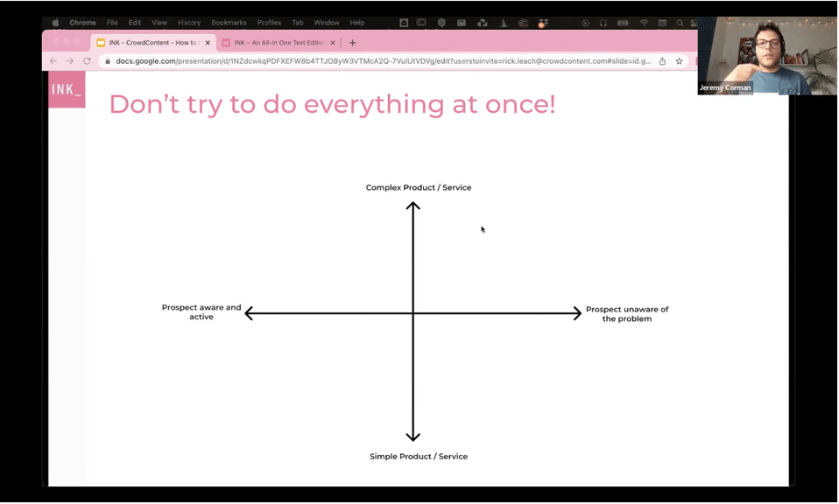Close the INK – CrowdContent tab

(x=208, y=43)
